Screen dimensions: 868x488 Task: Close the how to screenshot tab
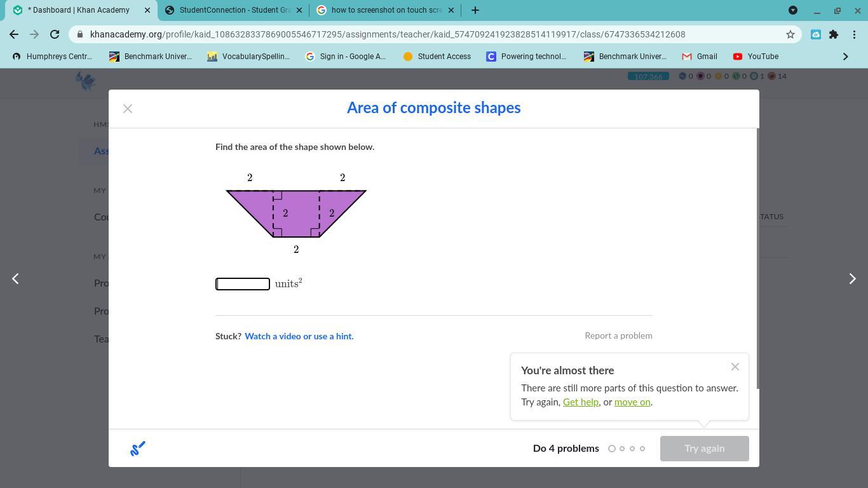click(x=451, y=10)
